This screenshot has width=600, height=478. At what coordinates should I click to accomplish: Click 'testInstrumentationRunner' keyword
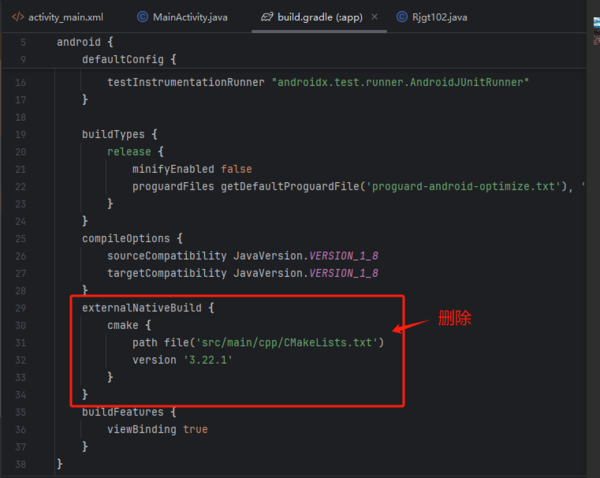(186, 82)
